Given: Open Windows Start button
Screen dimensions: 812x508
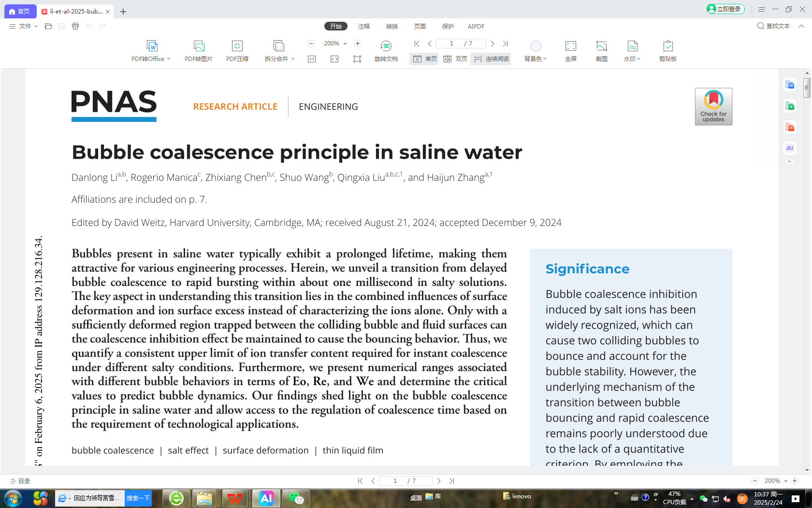Looking at the screenshot, I should point(13,498).
